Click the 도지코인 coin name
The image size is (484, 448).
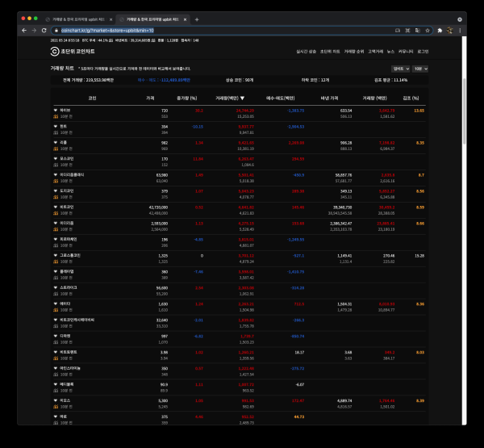tap(67, 191)
